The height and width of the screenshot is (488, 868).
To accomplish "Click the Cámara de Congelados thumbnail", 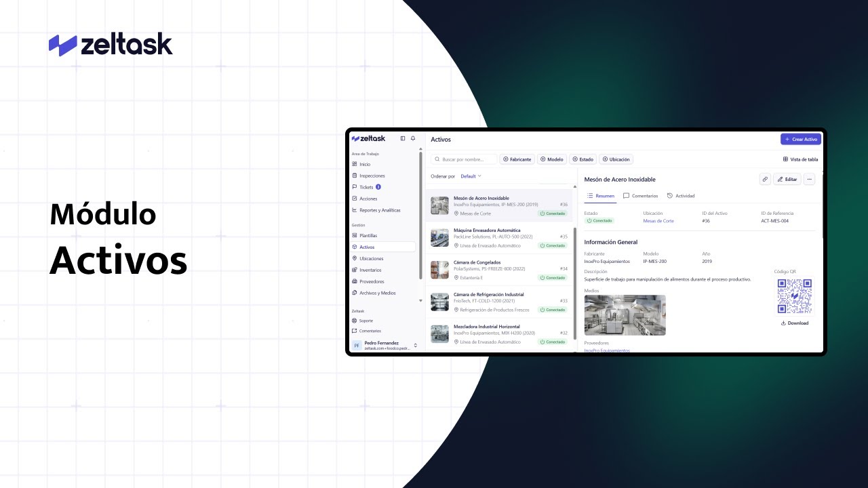I will (x=439, y=270).
